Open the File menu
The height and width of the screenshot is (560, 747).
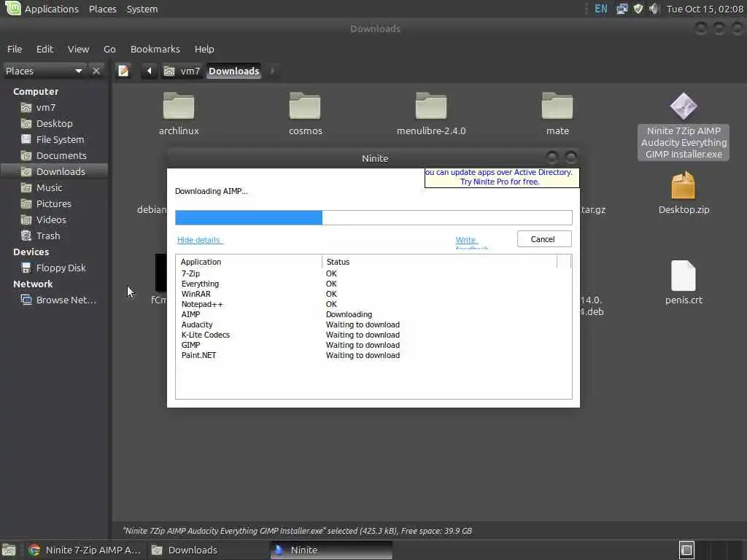coord(15,49)
